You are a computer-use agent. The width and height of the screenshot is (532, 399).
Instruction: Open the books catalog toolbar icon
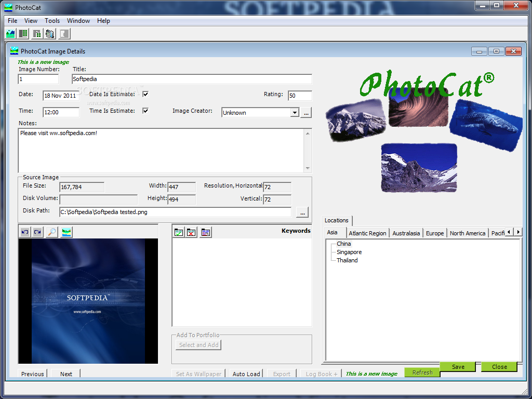tap(50, 34)
